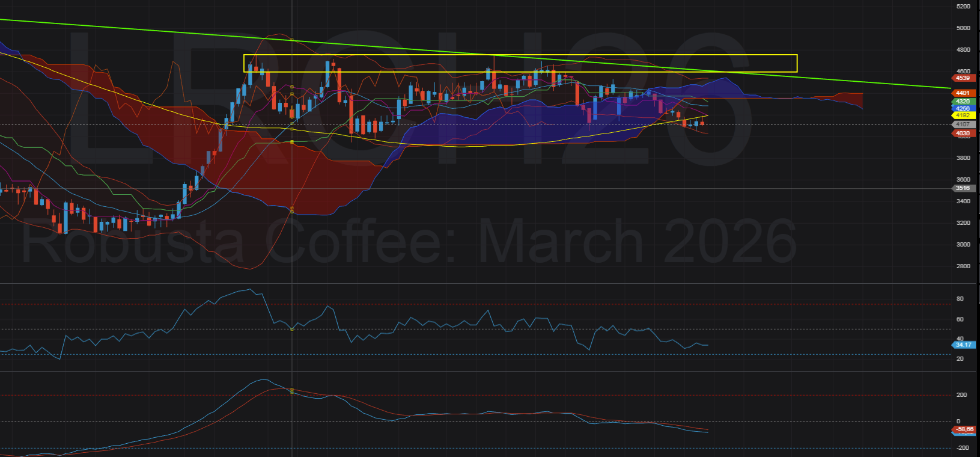Select the divider between price and oscillator panes
This screenshot has width=980, height=457.
point(481,283)
